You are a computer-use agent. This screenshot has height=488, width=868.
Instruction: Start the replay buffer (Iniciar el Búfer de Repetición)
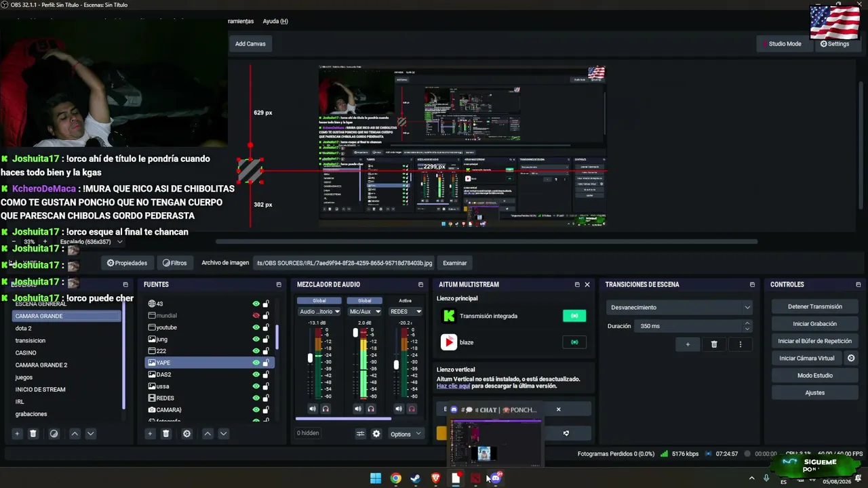[815, 341]
